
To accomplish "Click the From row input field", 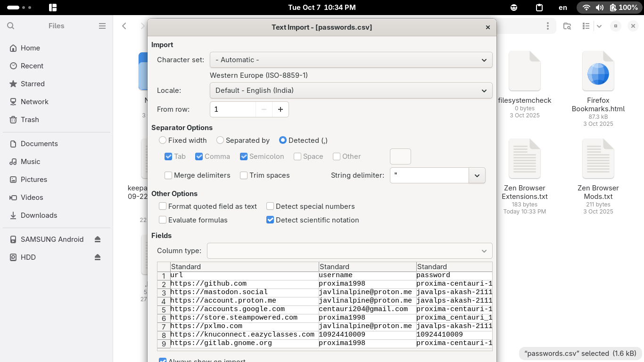I will click(233, 109).
